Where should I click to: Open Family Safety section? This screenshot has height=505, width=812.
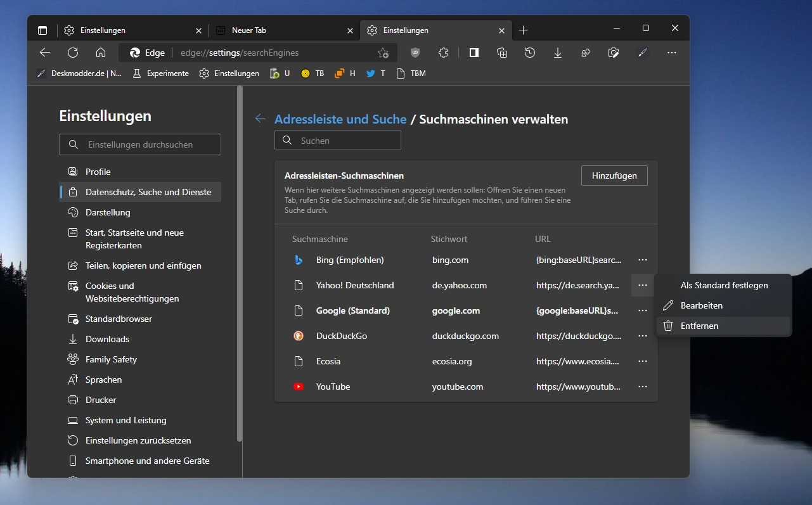[x=140, y=359]
